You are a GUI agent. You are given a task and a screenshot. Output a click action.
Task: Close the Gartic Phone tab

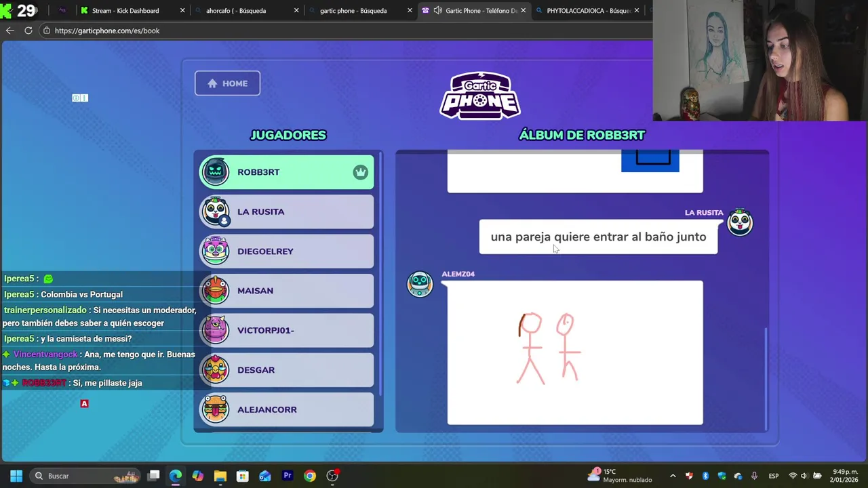coord(523,10)
